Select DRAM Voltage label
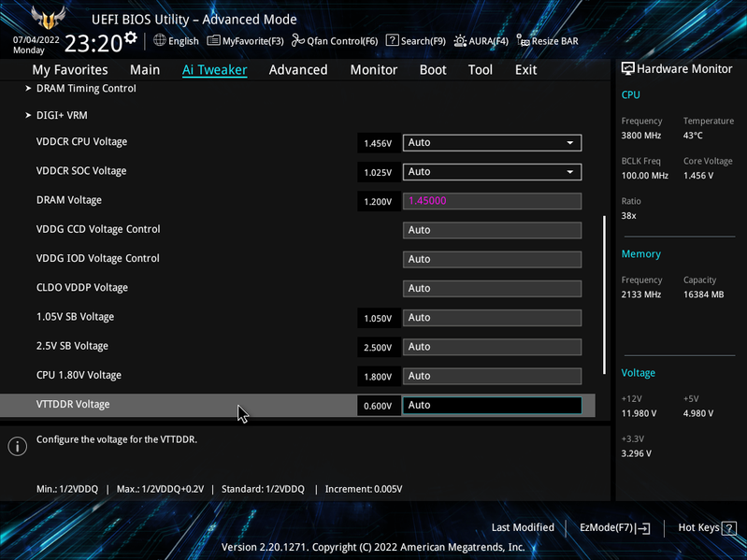Viewport: 747px width, 560px height. [69, 200]
